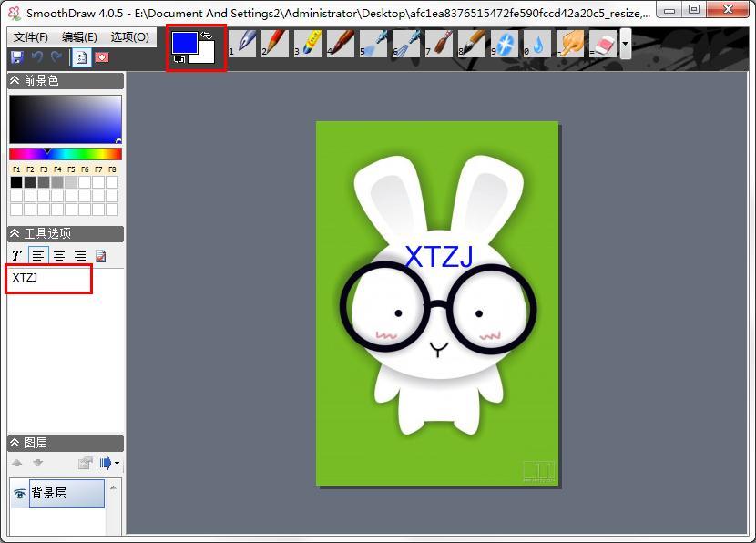Click the F8 color shortcut label
Viewport: 756px width, 543px height.
point(112,169)
